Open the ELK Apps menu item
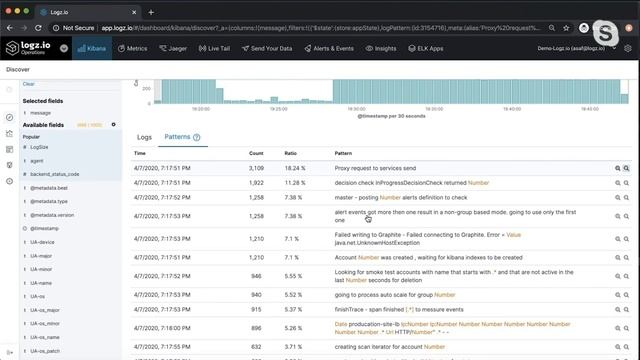 tap(426, 48)
